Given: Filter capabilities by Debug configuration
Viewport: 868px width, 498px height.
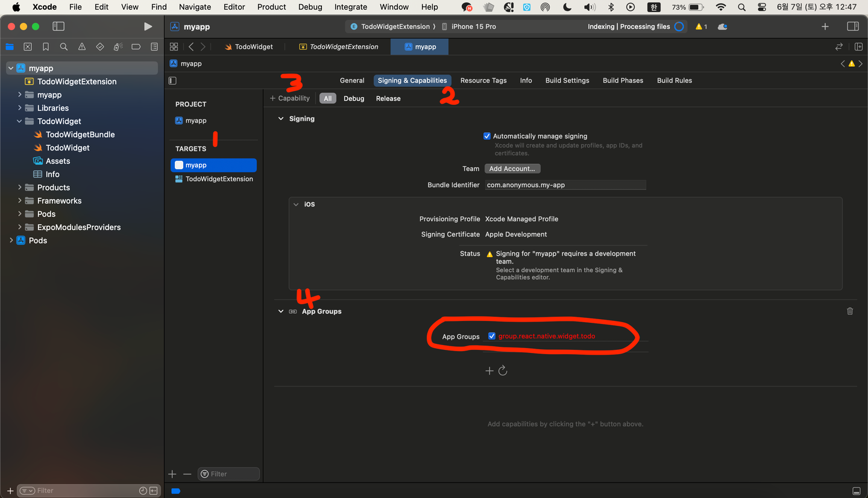Looking at the screenshot, I should coord(354,98).
